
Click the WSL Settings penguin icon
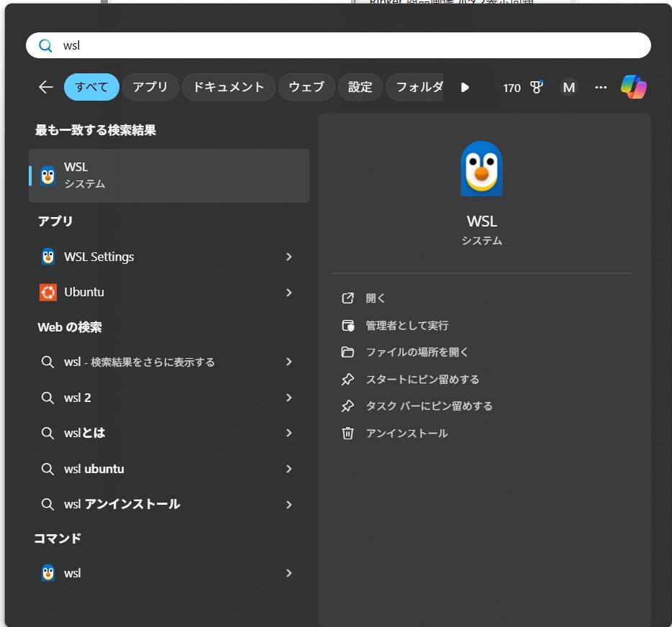click(48, 257)
